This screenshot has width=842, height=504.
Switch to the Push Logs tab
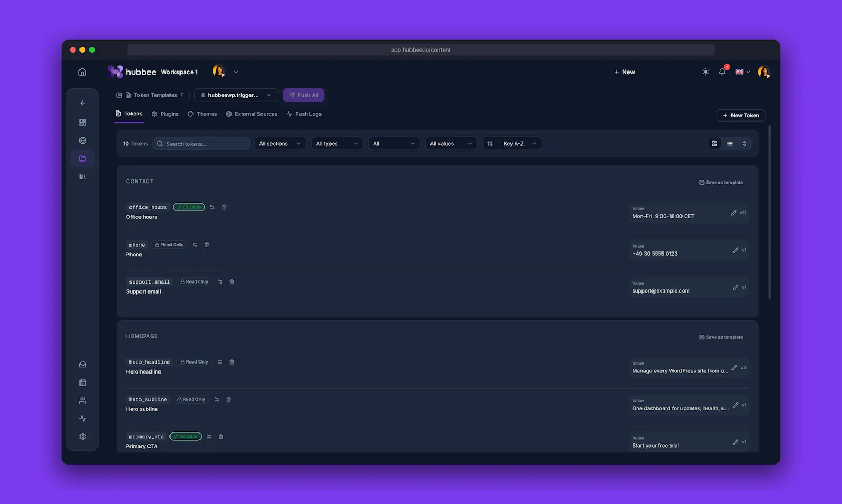coord(304,114)
